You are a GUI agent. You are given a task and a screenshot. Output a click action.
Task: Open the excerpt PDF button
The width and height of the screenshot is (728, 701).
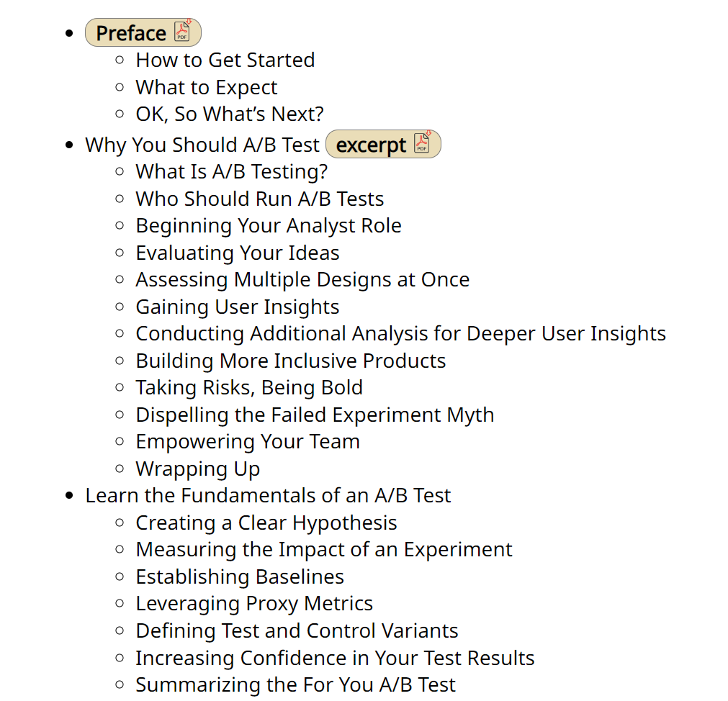pos(383,144)
